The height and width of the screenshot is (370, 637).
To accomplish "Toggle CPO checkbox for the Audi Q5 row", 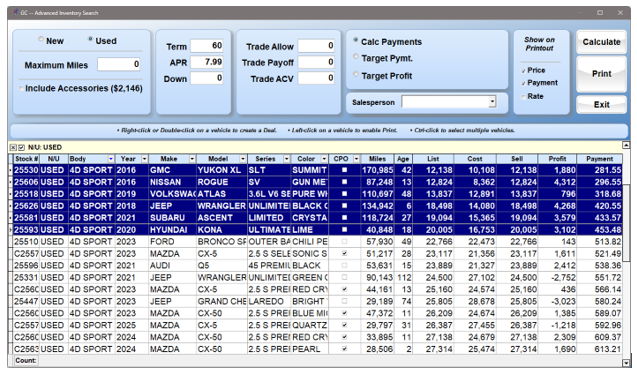I will (344, 266).
